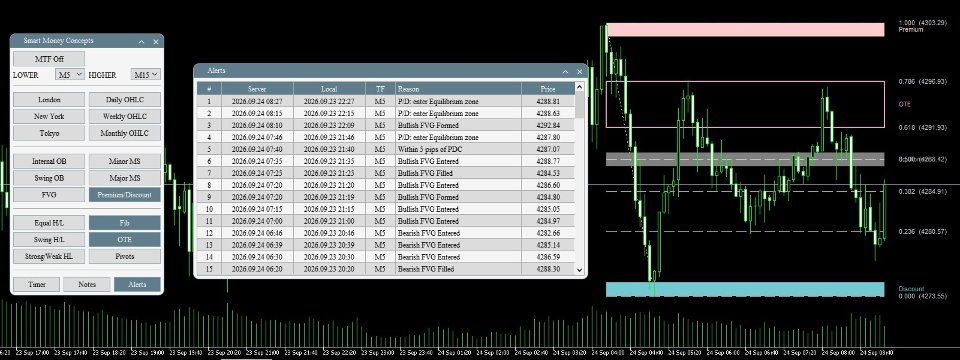Toggle Internal OB display
The image size is (960, 360).
[x=49, y=162]
